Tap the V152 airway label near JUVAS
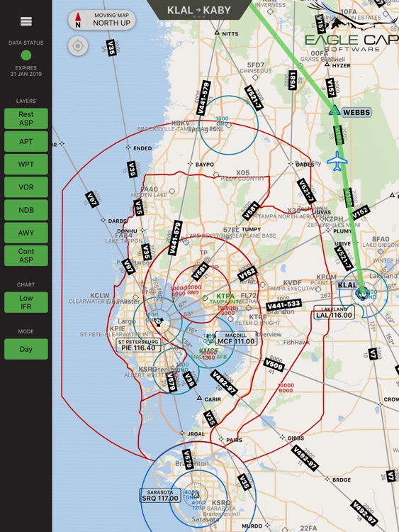Viewport: 399px width, 532px height. point(360,212)
